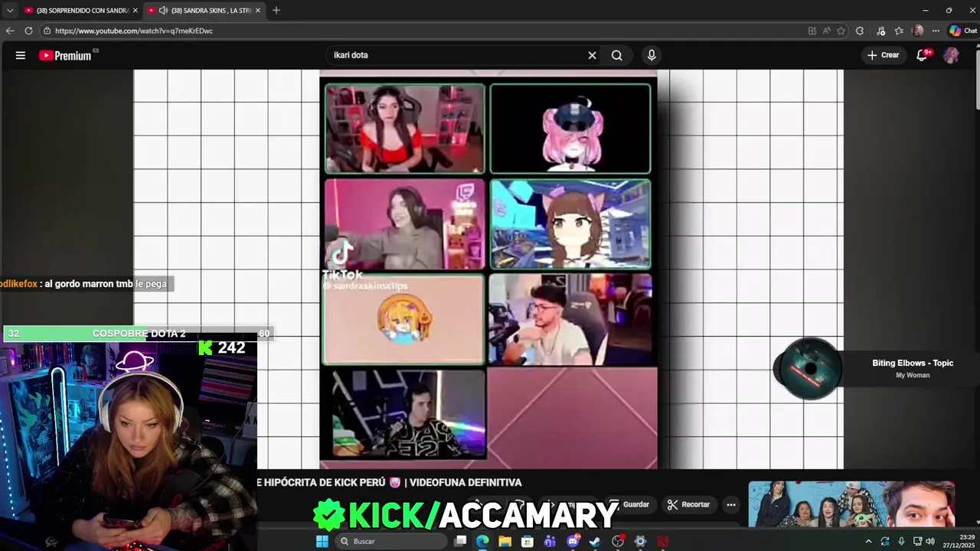The width and height of the screenshot is (980, 551).
Task: Open the volume tray icon
Action: (930, 541)
